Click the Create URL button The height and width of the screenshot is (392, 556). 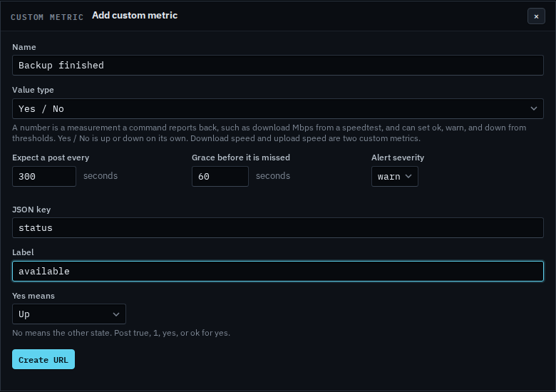(x=43, y=359)
